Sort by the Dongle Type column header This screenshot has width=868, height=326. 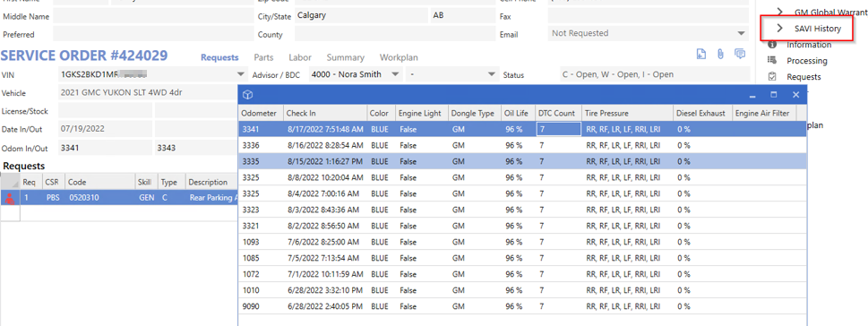tap(474, 114)
